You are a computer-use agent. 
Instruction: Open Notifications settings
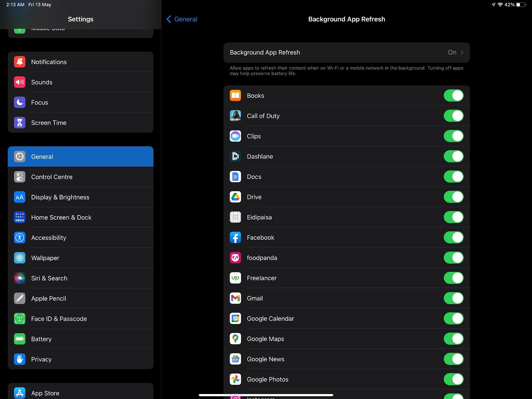80,62
